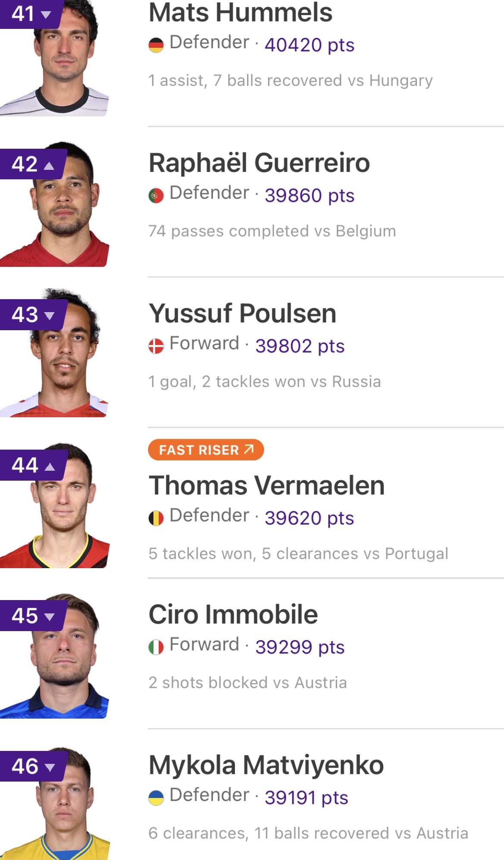Click Matviyenko's 39191 pts score
This screenshot has width=504, height=860.
point(306,797)
